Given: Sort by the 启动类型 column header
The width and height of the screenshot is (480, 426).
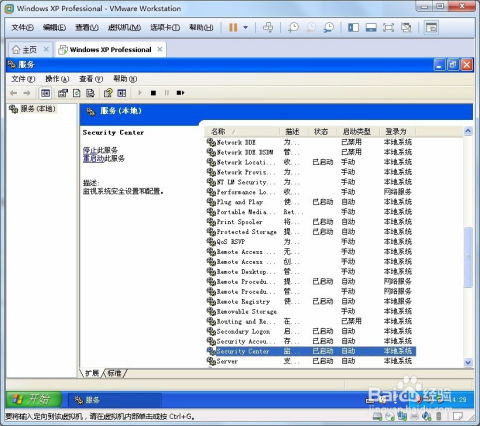Looking at the screenshot, I should pos(357,132).
